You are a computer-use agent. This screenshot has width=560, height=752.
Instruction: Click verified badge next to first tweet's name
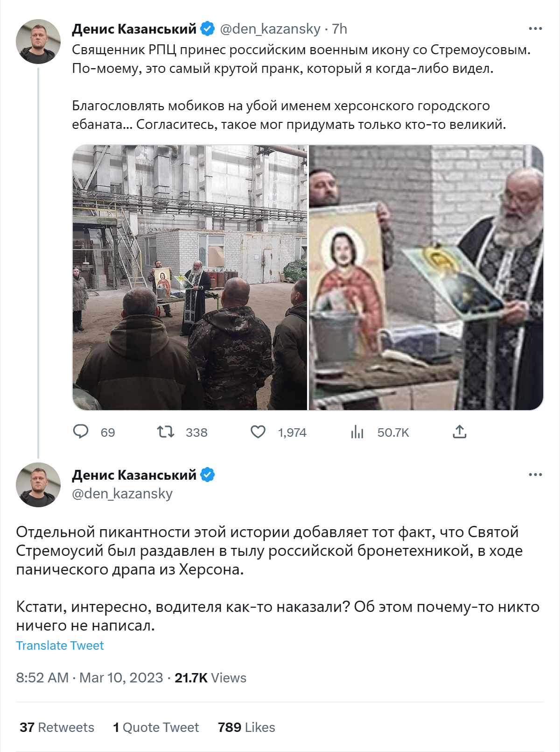click(x=207, y=28)
